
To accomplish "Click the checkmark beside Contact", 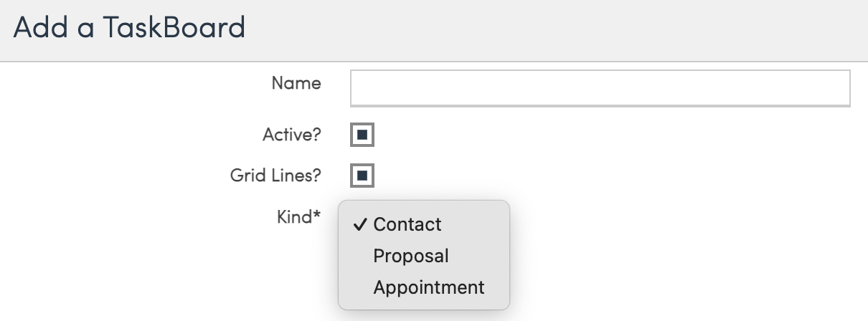I will (x=360, y=224).
